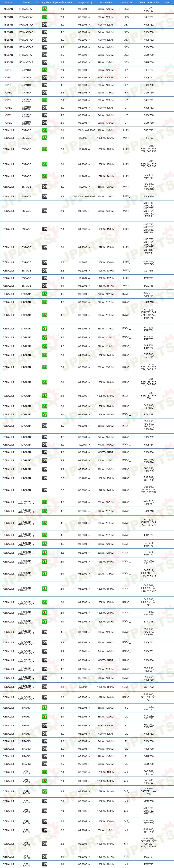Click petrol icon for Renault Espace 2.0 98kW/133KM
This screenshot has height=868, width=174.
click(45, 130)
